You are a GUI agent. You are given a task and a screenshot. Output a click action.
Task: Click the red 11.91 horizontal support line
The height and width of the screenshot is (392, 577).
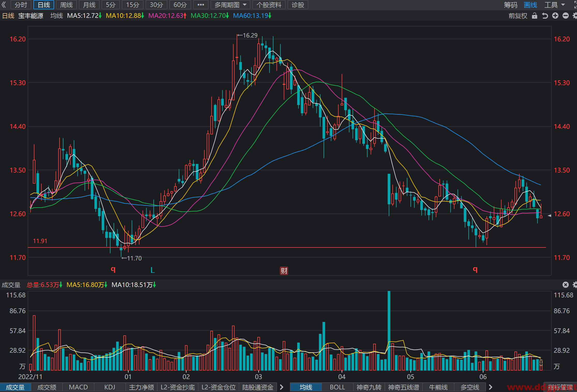[x=287, y=247]
